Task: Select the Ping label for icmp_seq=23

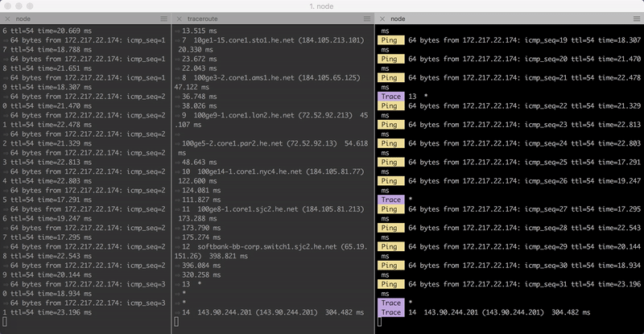Action: click(391, 125)
